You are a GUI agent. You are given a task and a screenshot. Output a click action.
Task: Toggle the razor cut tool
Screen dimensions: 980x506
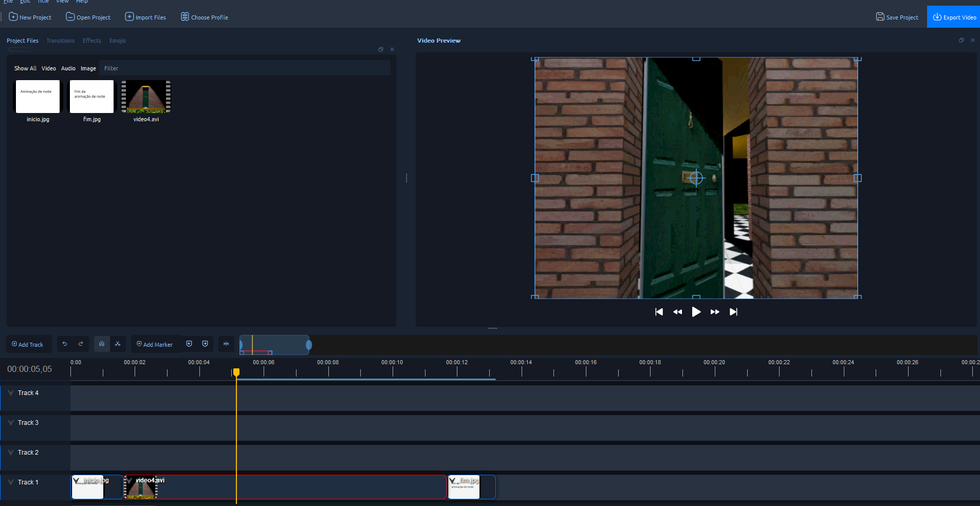(118, 344)
